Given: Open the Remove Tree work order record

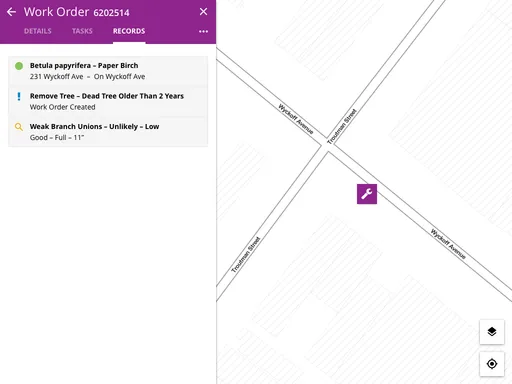Looking at the screenshot, I should click(108, 101).
